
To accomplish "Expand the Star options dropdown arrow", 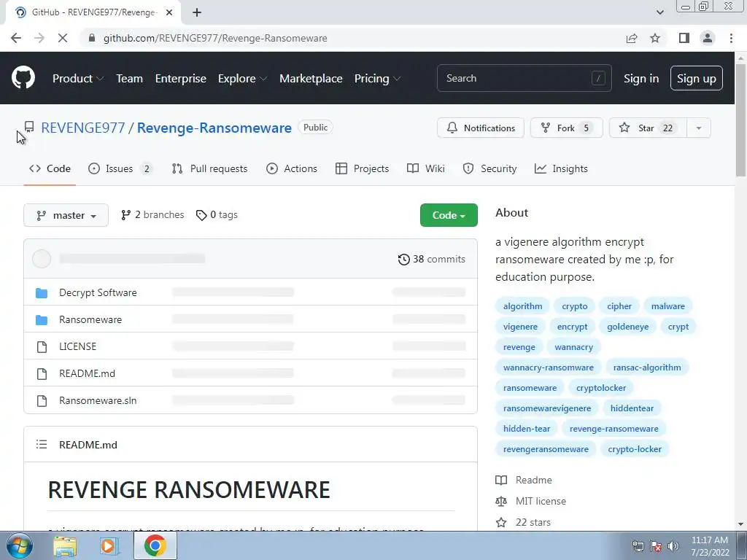I will click(x=698, y=128).
